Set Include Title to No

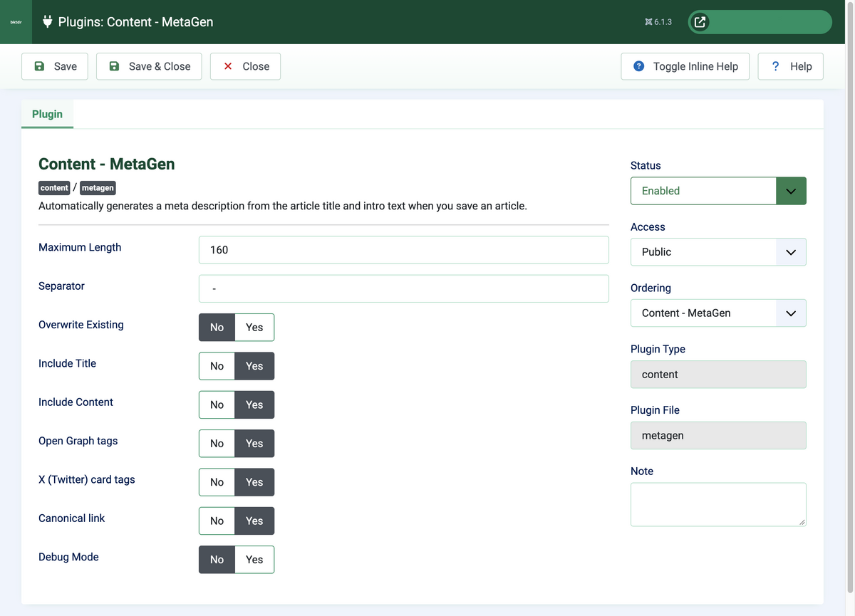(217, 366)
